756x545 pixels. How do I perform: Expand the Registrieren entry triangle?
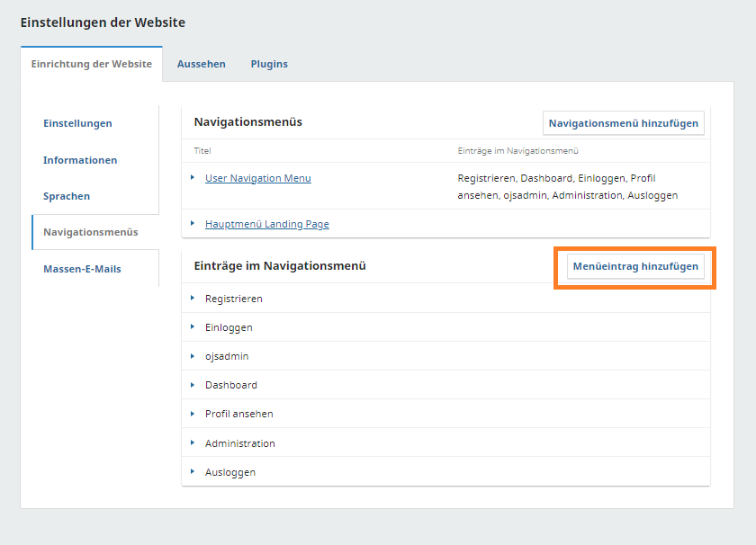(193, 298)
